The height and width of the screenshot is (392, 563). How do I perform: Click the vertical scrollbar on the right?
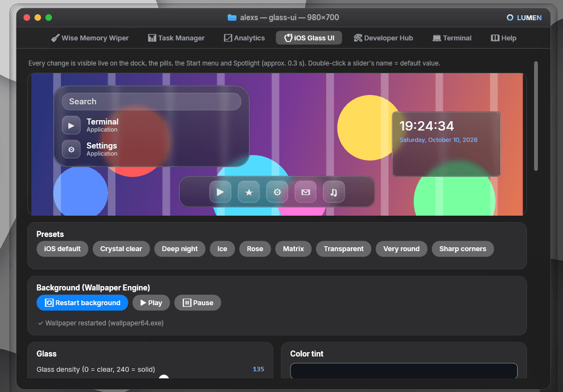[536, 116]
